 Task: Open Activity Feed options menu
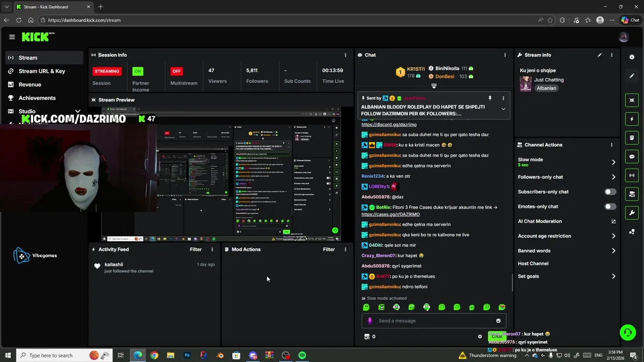tap(212, 249)
